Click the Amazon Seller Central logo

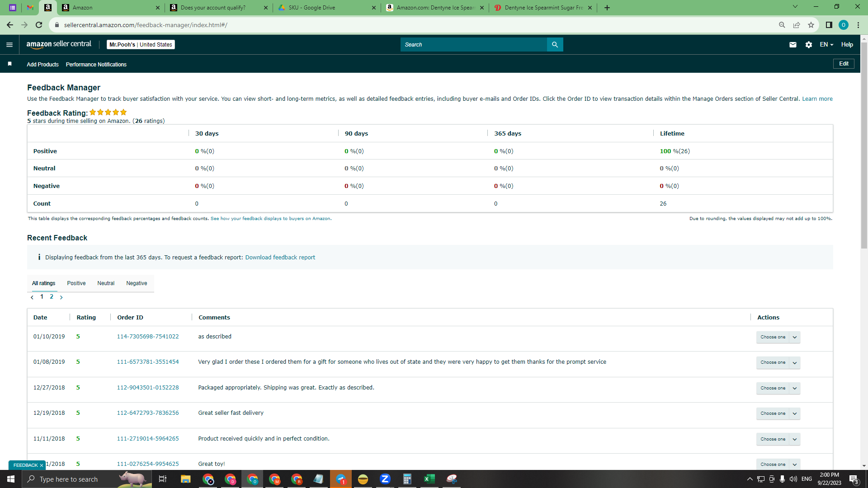pyautogui.click(x=59, y=44)
